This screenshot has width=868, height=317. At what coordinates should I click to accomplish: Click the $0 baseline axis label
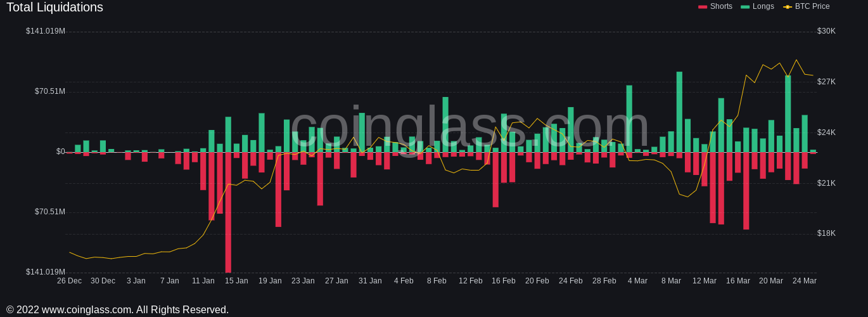click(x=61, y=152)
